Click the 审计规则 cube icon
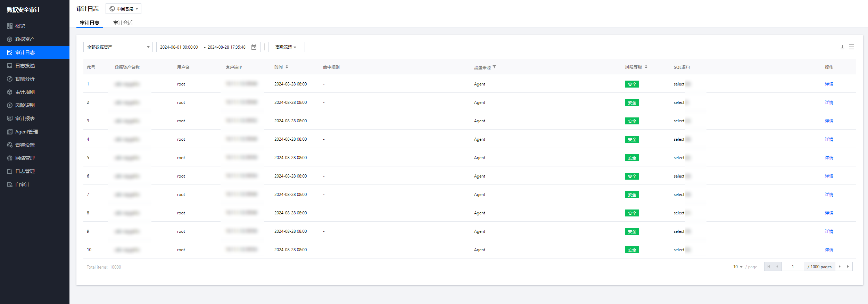The width and height of the screenshot is (868, 304). pyautogui.click(x=10, y=92)
